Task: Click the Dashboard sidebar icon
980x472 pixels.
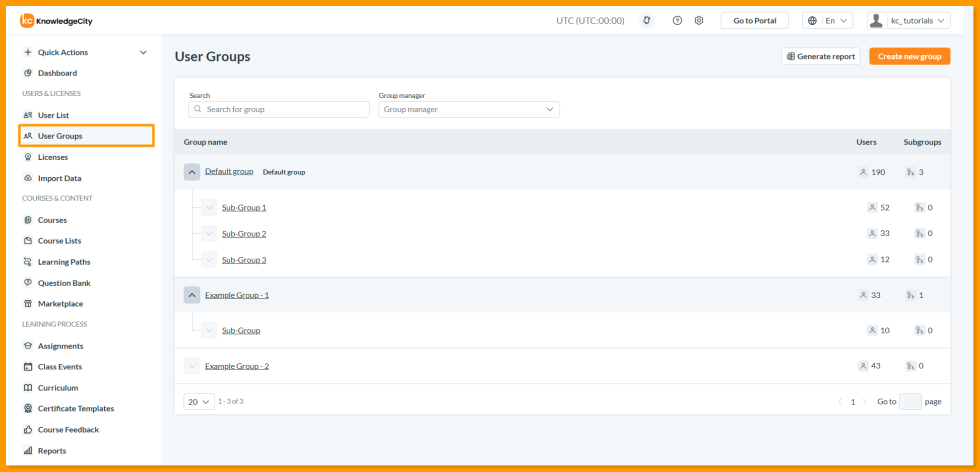Action: pyautogui.click(x=28, y=73)
